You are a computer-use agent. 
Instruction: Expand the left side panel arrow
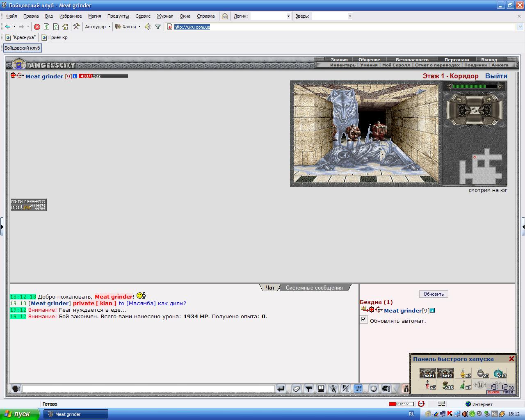2,226
